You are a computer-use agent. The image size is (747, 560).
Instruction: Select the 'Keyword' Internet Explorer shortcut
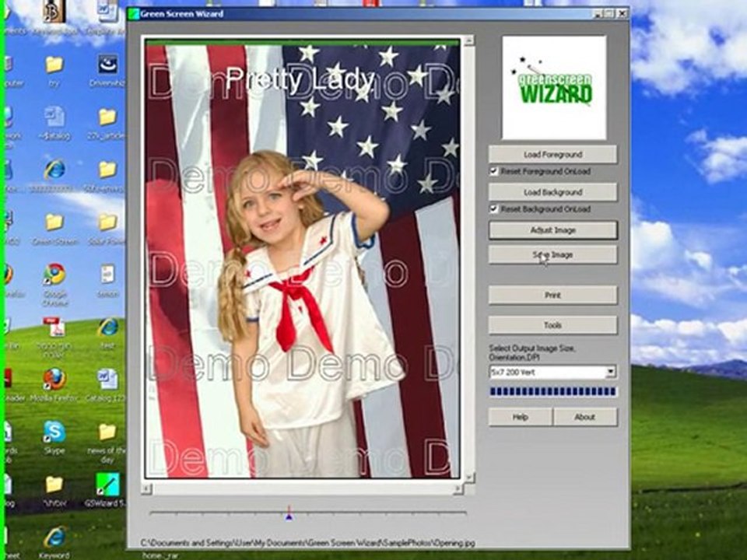pos(54,537)
